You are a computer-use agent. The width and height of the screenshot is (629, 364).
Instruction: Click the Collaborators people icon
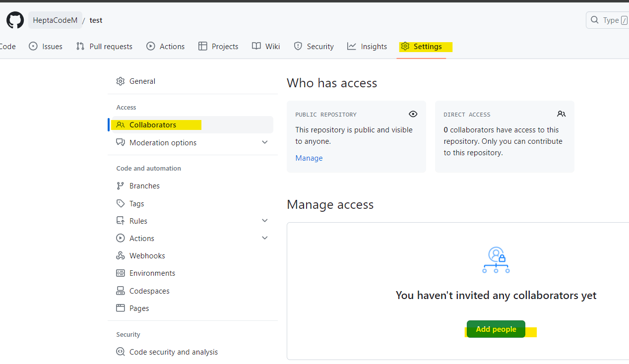(121, 125)
